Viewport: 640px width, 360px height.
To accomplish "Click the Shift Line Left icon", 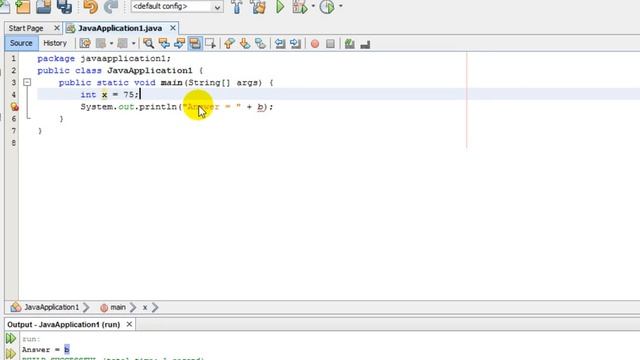I will [280, 43].
